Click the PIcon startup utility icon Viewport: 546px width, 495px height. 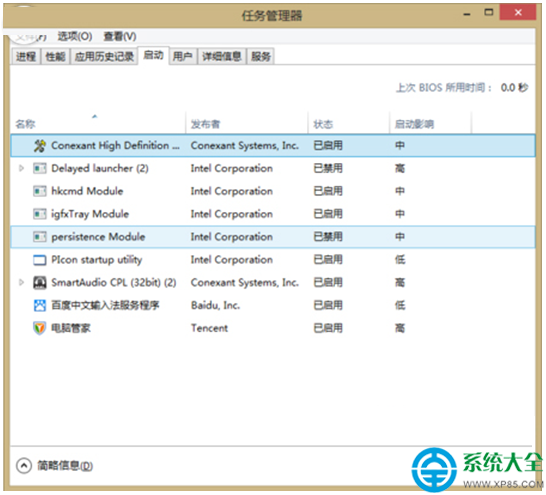tap(40, 260)
